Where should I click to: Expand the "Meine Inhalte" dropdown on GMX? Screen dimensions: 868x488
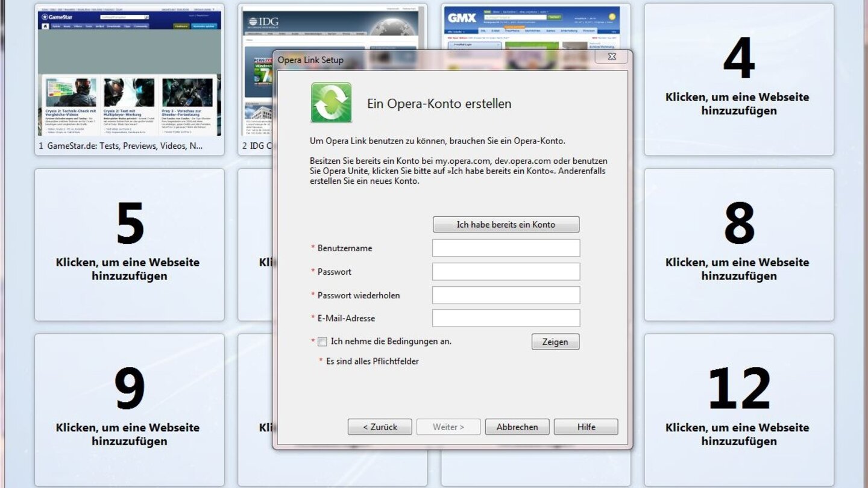pyautogui.click(x=455, y=31)
